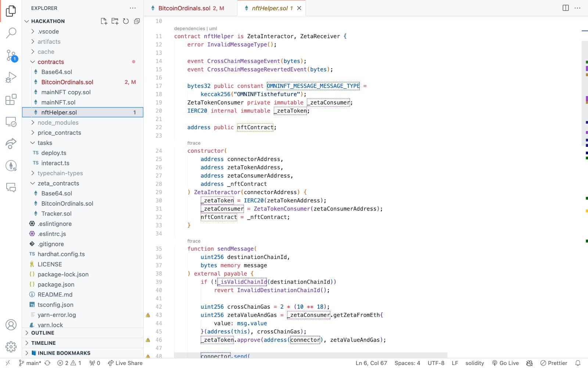Open the Manage gear icon
The width and height of the screenshot is (588, 368).
coord(11,347)
